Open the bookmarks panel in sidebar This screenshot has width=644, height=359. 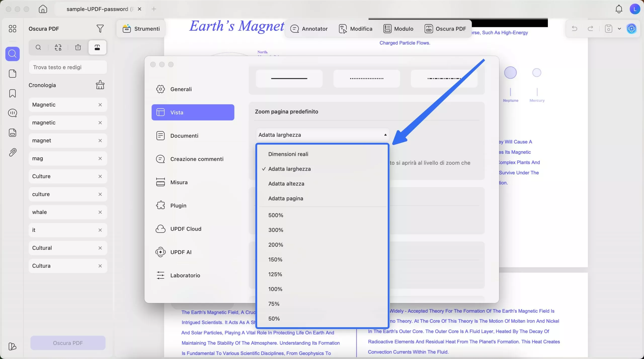(13, 93)
